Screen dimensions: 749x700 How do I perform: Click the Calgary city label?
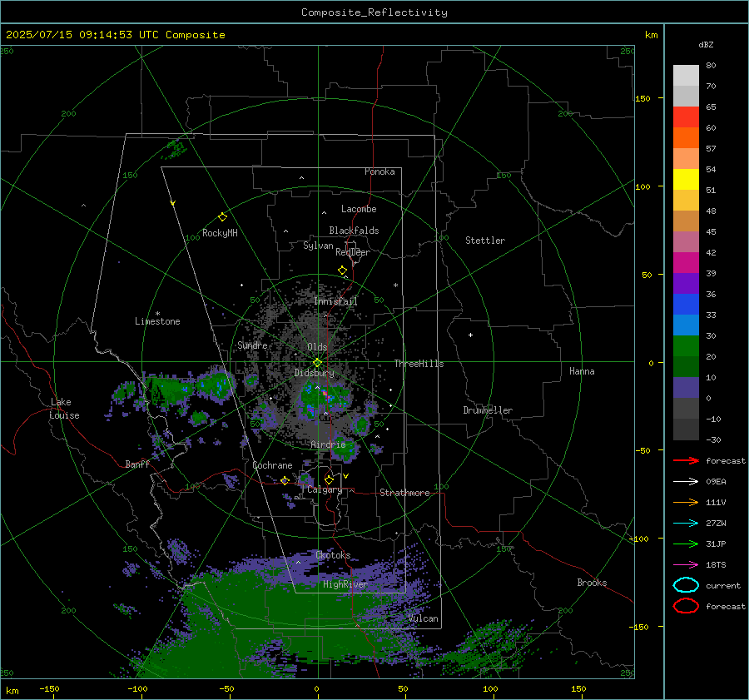coord(325,489)
